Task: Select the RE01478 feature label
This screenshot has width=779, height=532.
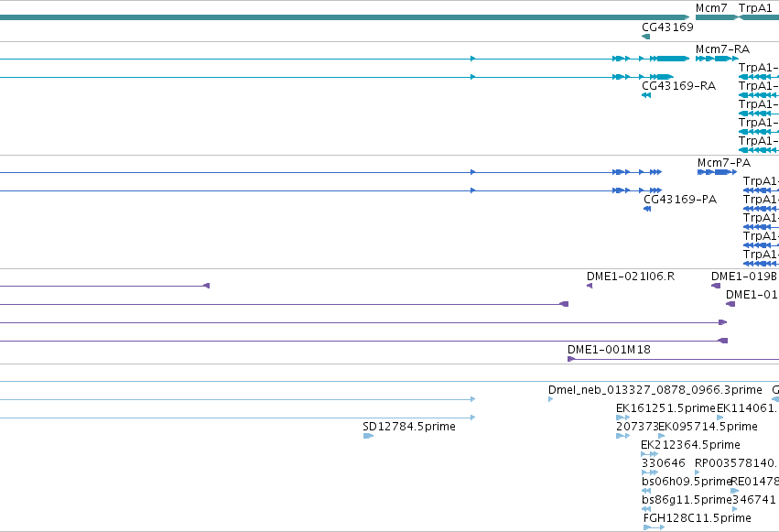Action: click(754, 482)
